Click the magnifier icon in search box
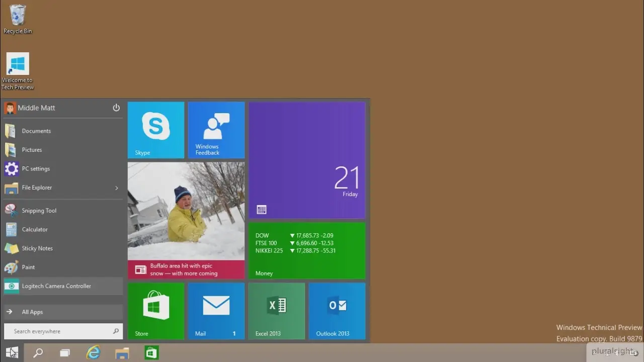The width and height of the screenshot is (644, 362). click(x=116, y=331)
